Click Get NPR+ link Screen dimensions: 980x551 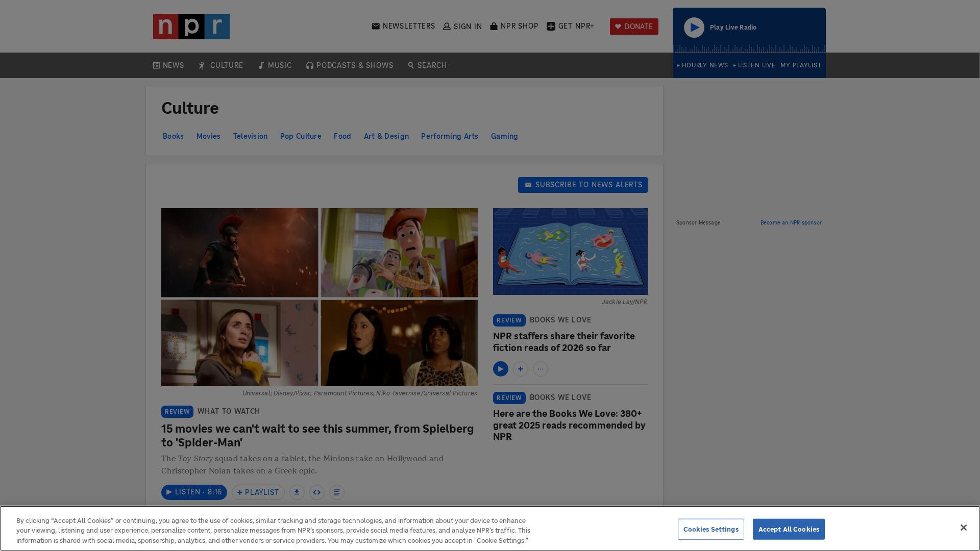tap(570, 26)
